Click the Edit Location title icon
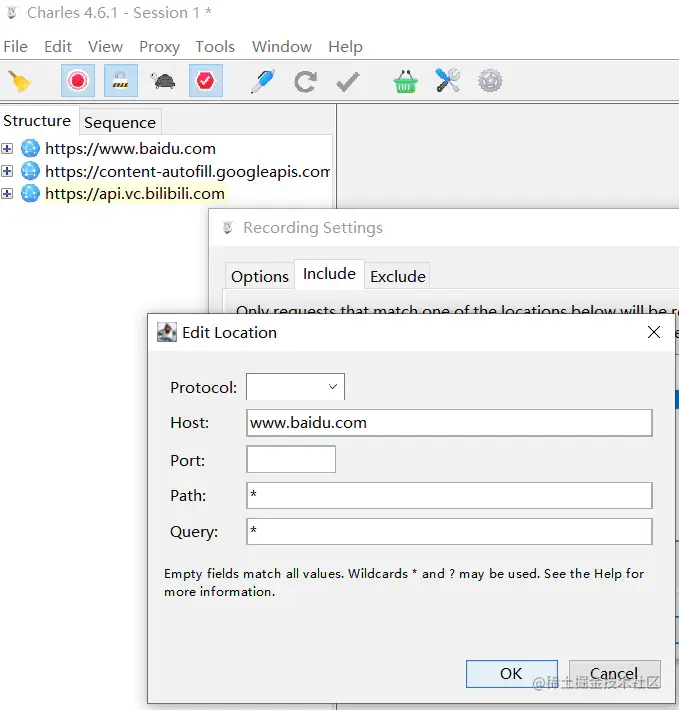Image resolution: width=679 pixels, height=710 pixels. 167,332
